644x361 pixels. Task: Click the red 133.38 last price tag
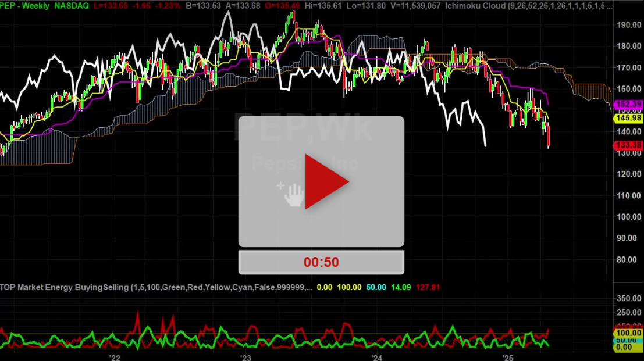(628, 145)
